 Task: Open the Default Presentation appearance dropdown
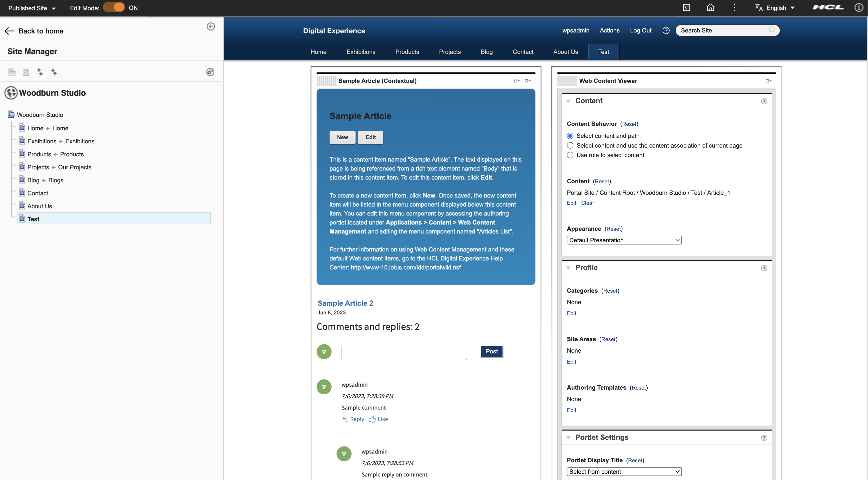(x=624, y=240)
